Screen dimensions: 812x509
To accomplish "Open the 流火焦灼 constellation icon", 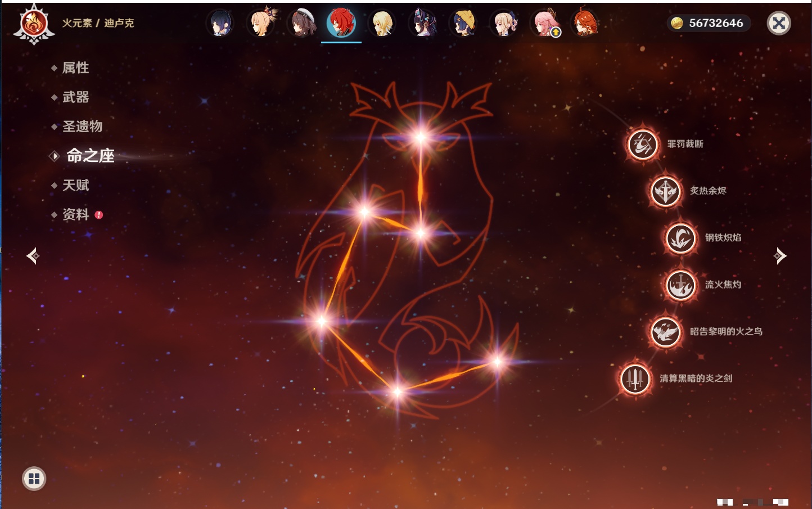I will (x=681, y=285).
